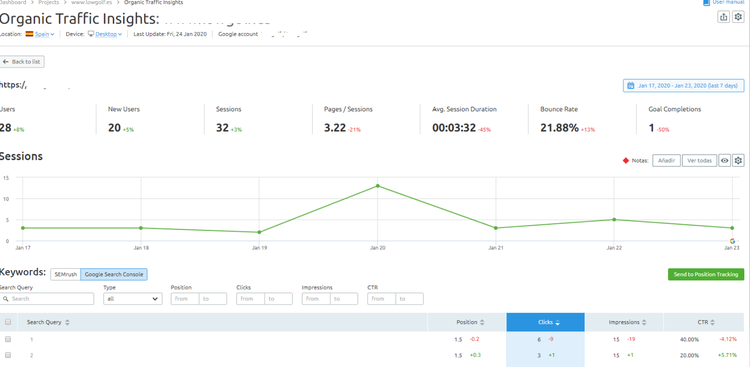Click Send to Position Tracking button
This screenshot has width=750, height=367.
[x=706, y=274]
